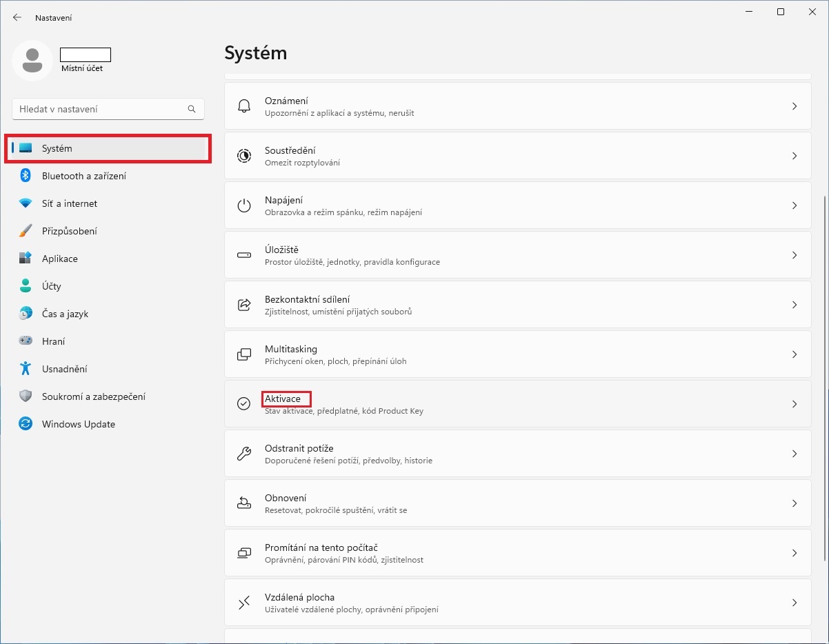Open the Úložiště settings title
Viewport: 829px width, 644px height.
[x=281, y=250]
